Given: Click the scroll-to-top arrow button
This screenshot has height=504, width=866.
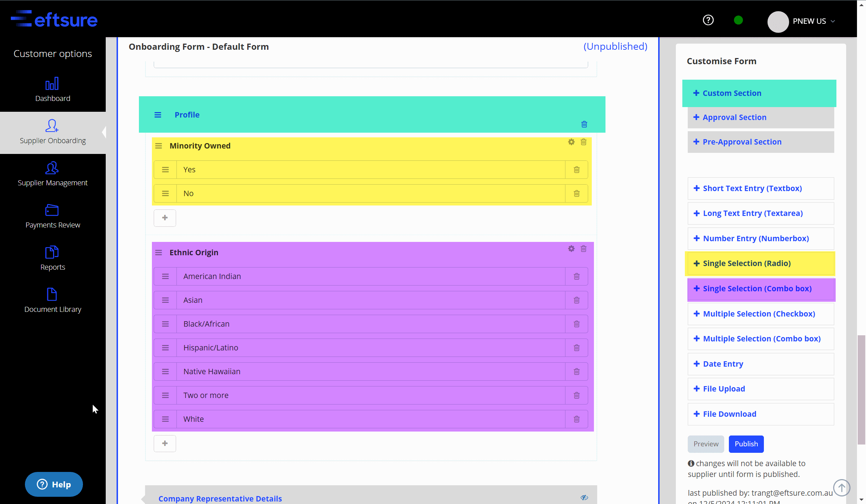Looking at the screenshot, I should point(841,488).
